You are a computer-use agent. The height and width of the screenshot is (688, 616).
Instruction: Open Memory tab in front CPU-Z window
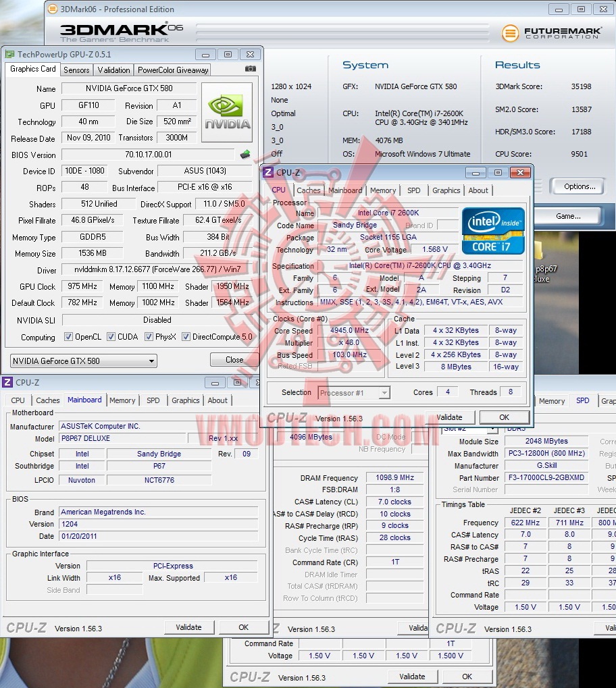click(x=383, y=190)
